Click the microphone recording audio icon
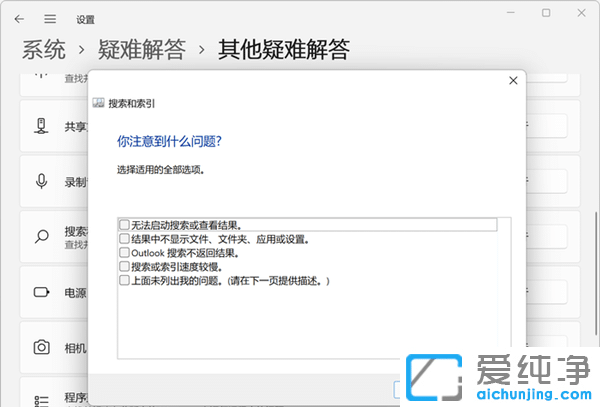The height and width of the screenshot is (407, 600). click(42, 181)
